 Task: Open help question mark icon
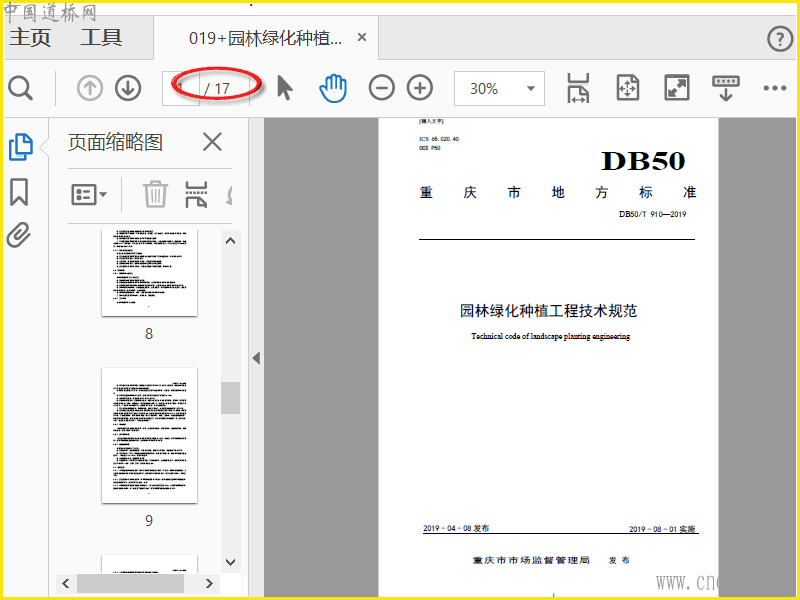tap(780, 39)
